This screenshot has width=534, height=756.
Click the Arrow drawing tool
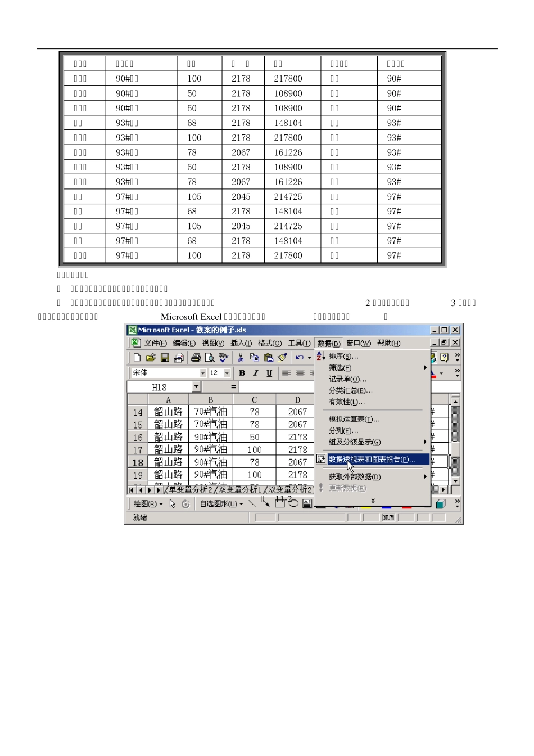[266, 503]
